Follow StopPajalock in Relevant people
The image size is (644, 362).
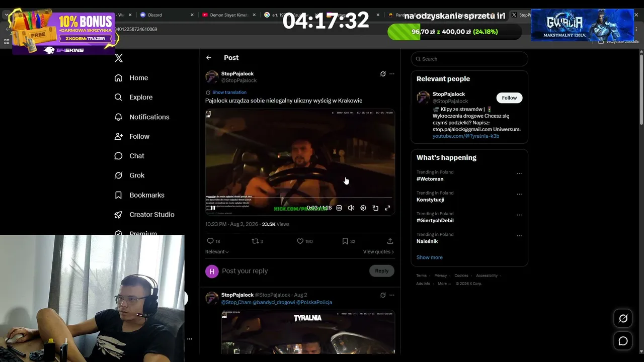coord(509,98)
